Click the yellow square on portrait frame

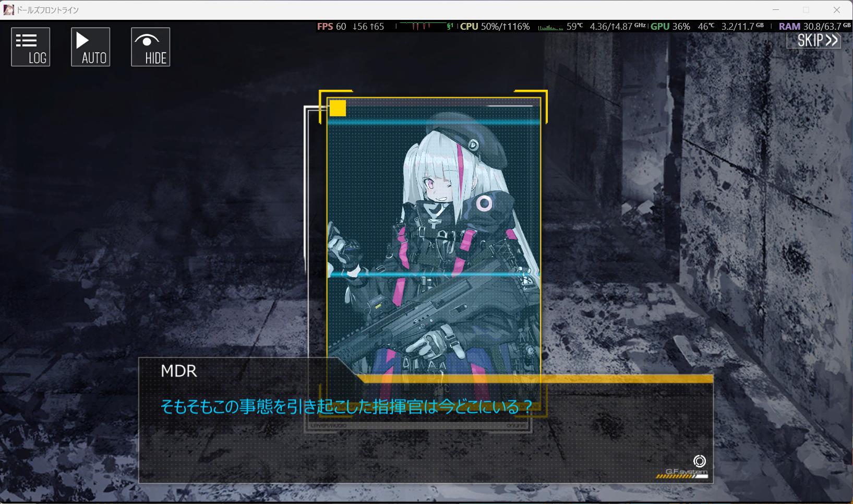(338, 108)
